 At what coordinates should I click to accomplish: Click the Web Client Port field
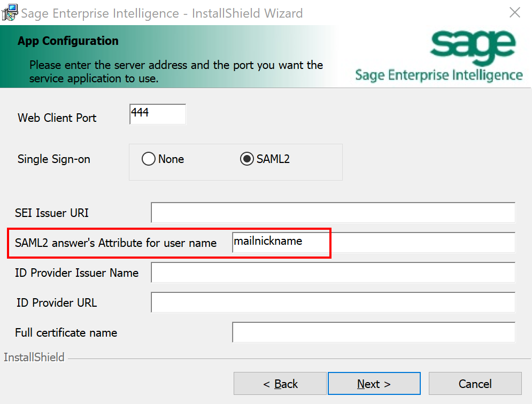click(157, 114)
